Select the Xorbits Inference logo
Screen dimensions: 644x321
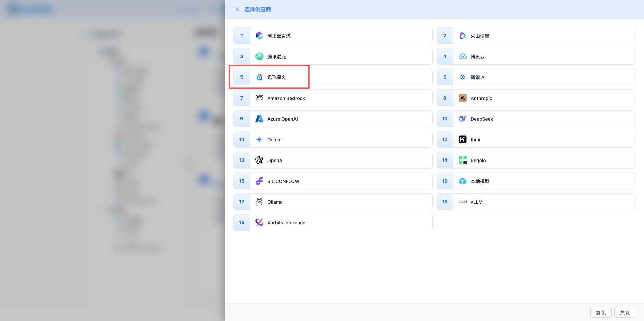[x=259, y=222]
